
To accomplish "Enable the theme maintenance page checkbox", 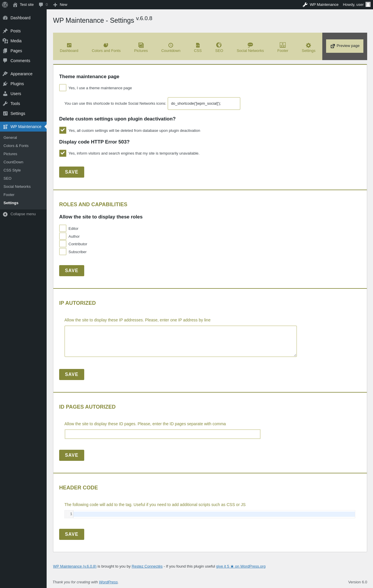I will pos(63,87).
